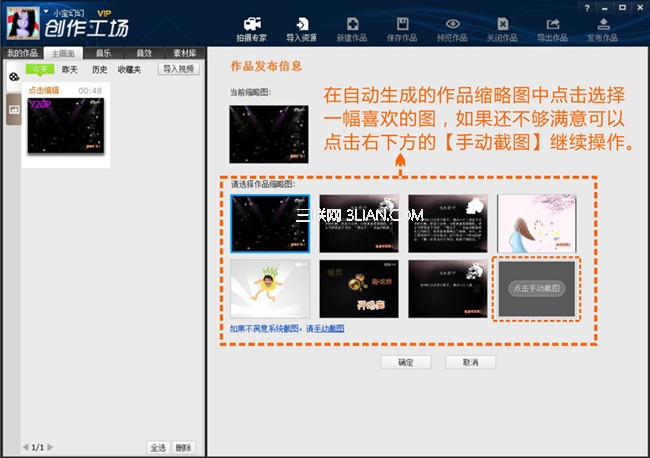This screenshot has width=650, height=458.
Task: Click the 点击手动截图 button
Action: click(537, 288)
